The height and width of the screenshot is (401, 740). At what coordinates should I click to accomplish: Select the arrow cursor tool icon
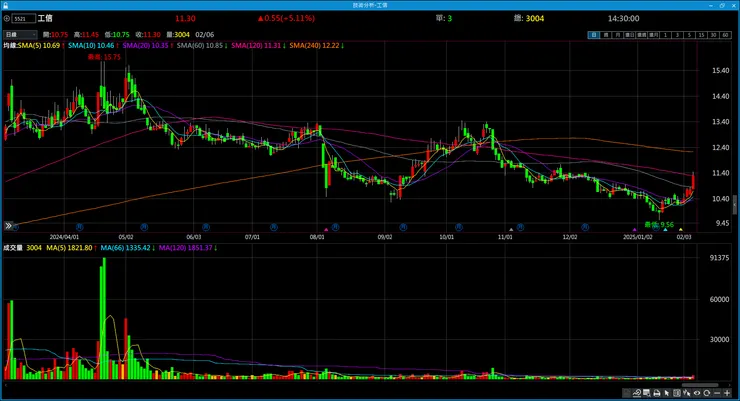pos(667,393)
